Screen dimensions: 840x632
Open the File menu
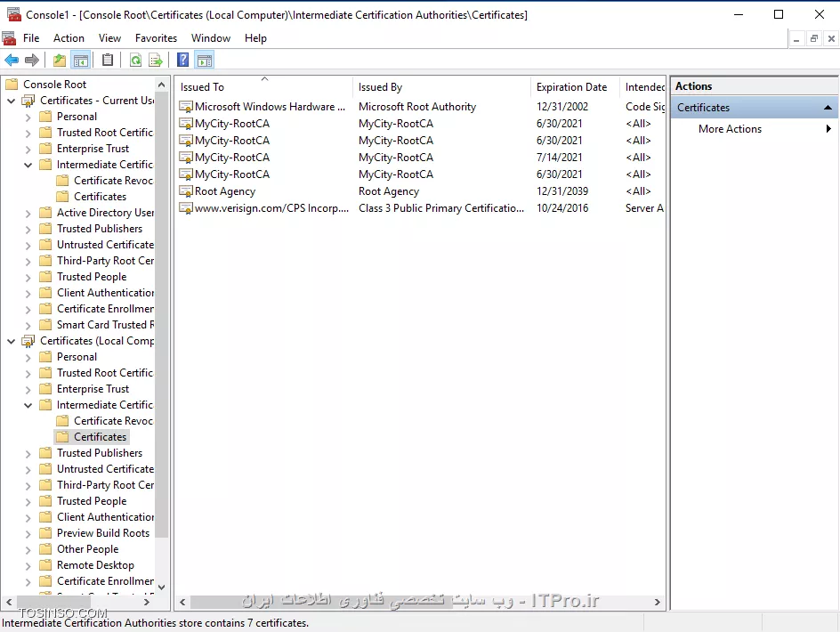[x=31, y=38]
